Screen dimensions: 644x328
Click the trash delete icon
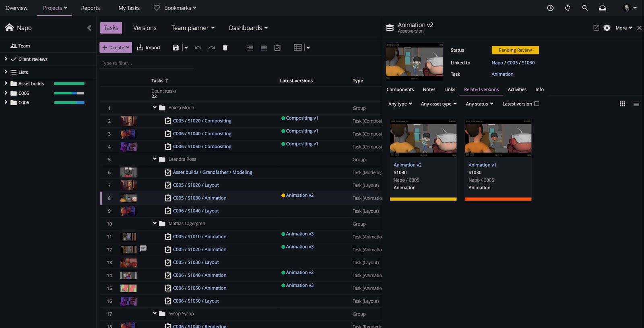tap(225, 48)
